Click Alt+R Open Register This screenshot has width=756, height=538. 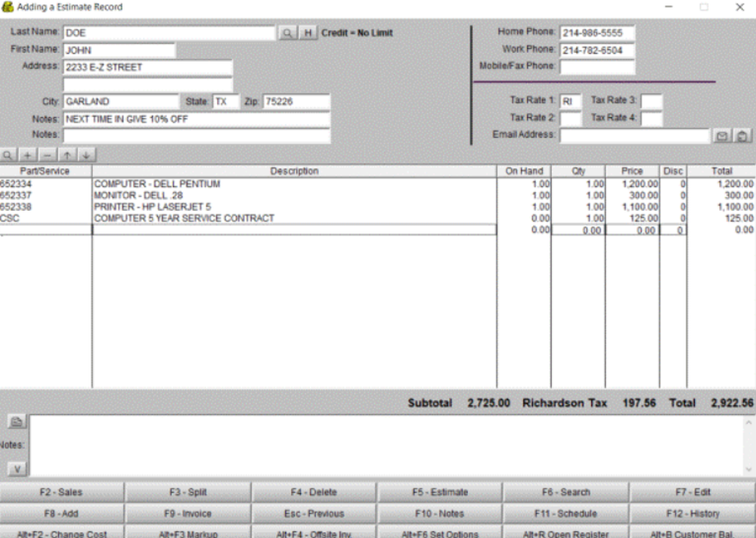point(566,533)
